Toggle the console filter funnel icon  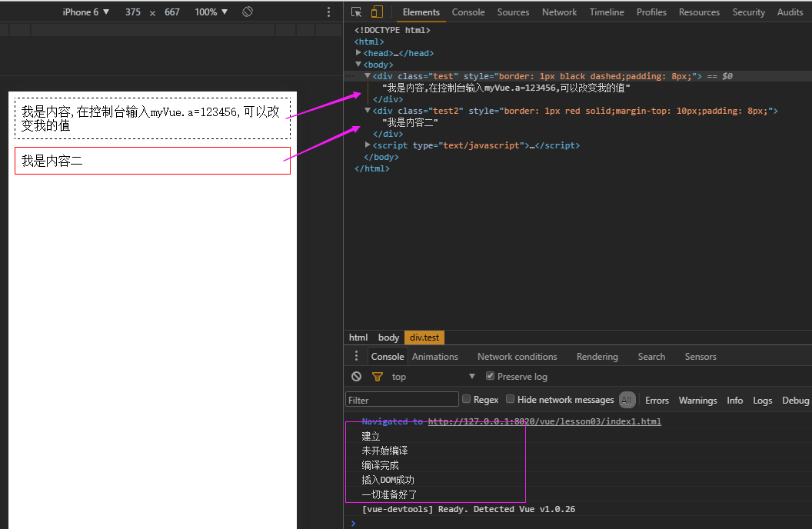tap(378, 377)
